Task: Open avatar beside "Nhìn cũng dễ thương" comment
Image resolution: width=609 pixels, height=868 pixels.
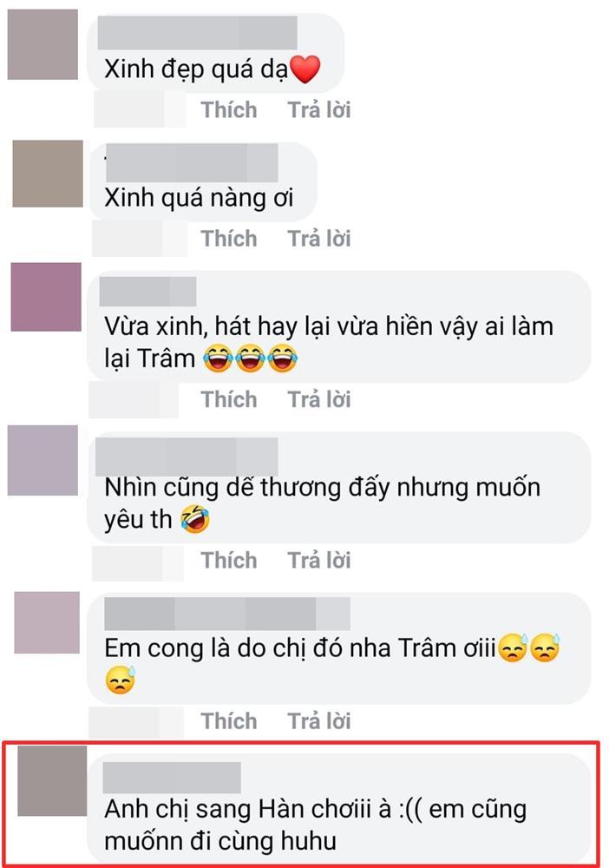Action: click(x=43, y=460)
